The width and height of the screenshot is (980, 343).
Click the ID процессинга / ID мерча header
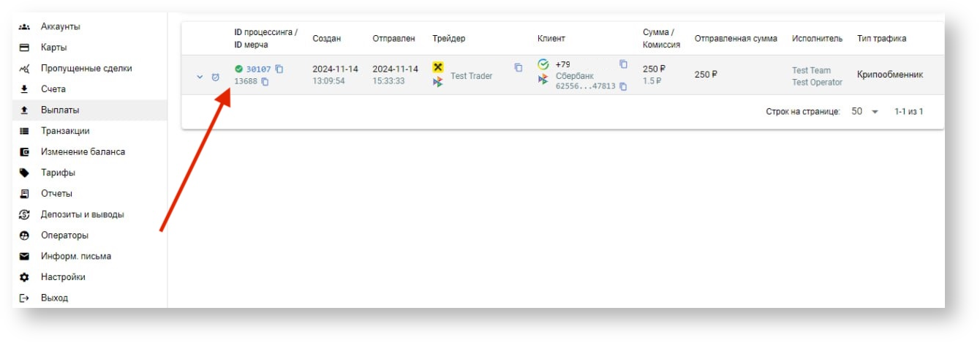pyautogui.click(x=265, y=39)
